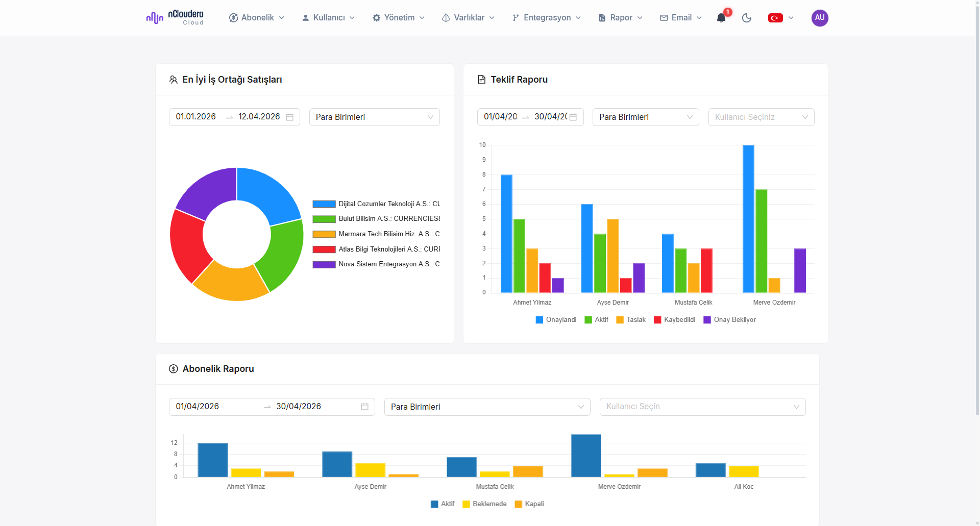Open the Rapor menu

[x=620, y=18]
